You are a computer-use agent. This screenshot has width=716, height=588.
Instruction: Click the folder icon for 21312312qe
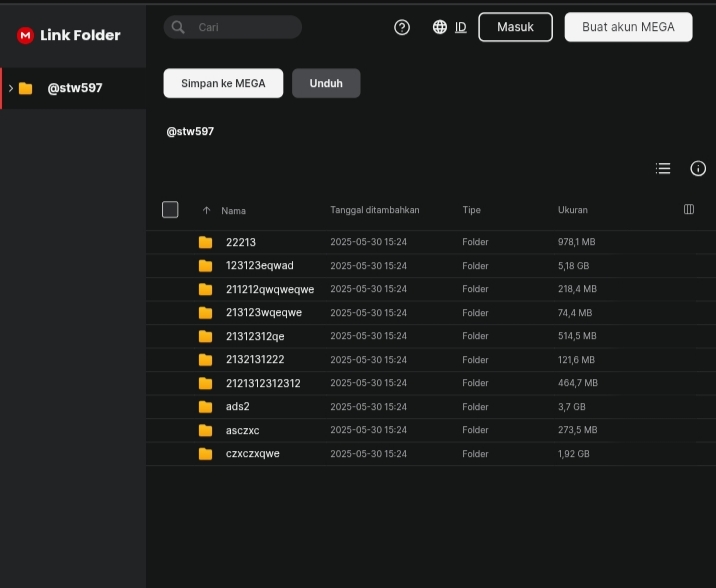pos(205,336)
